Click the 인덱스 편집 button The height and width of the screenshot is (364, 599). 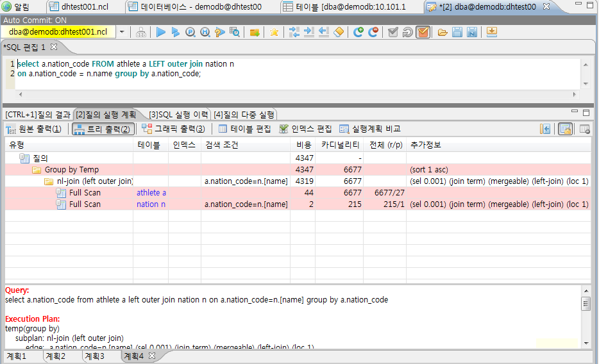[306, 129]
